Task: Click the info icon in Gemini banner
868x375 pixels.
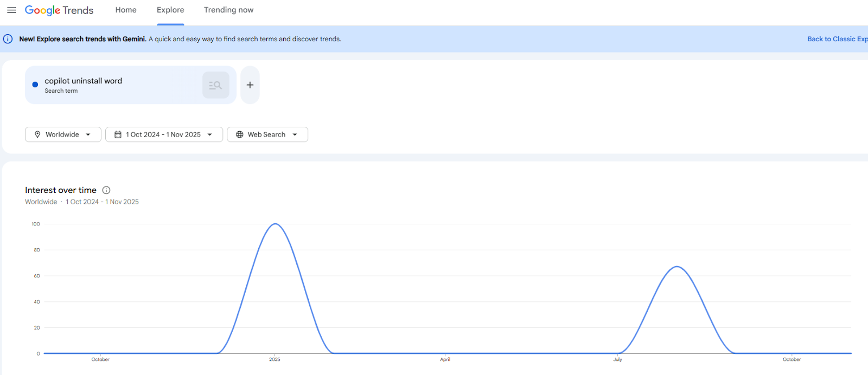Action: click(8, 39)
